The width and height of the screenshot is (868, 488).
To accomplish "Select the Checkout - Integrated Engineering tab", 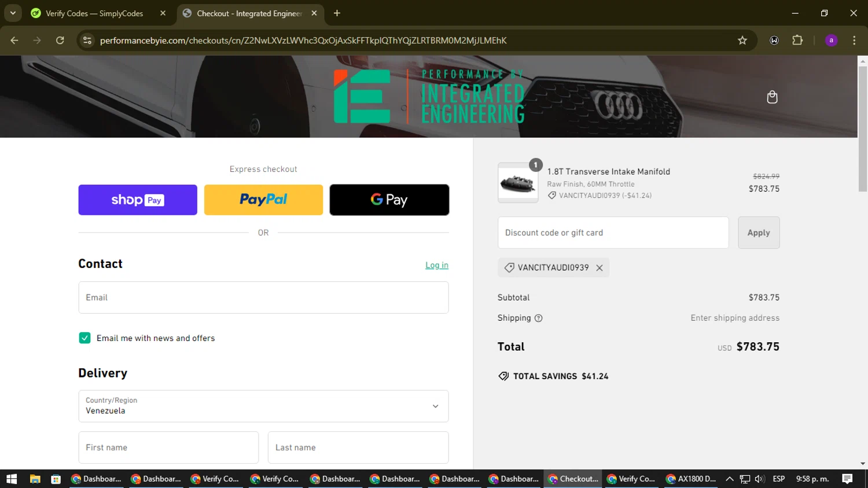I will click(x=250, y=13).
